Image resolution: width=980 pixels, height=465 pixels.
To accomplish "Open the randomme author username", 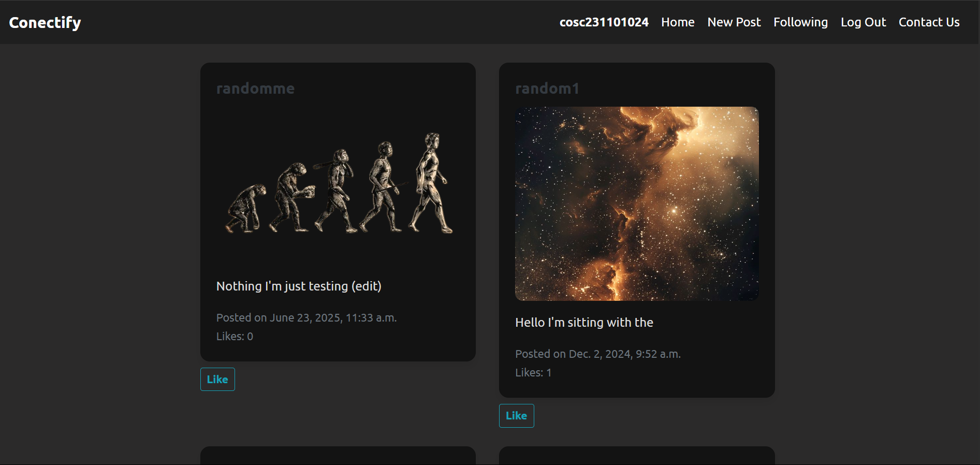I will pos(255,89).
